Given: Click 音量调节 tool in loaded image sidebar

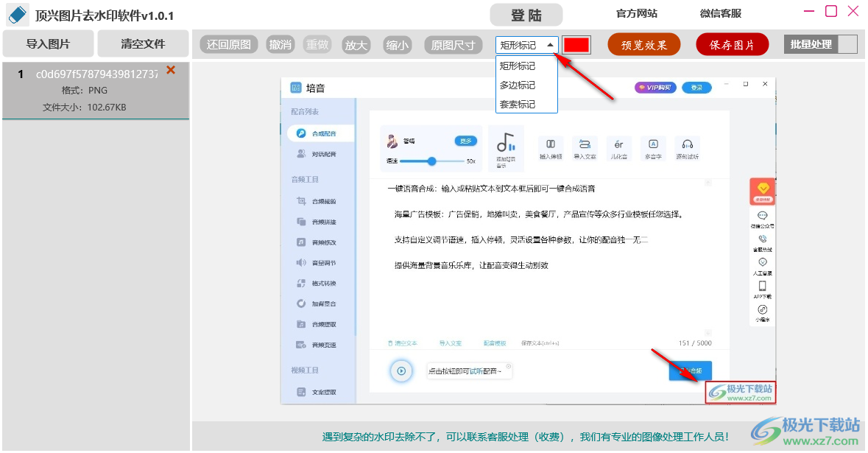Looking at the screenshot, I should [317, 262].
